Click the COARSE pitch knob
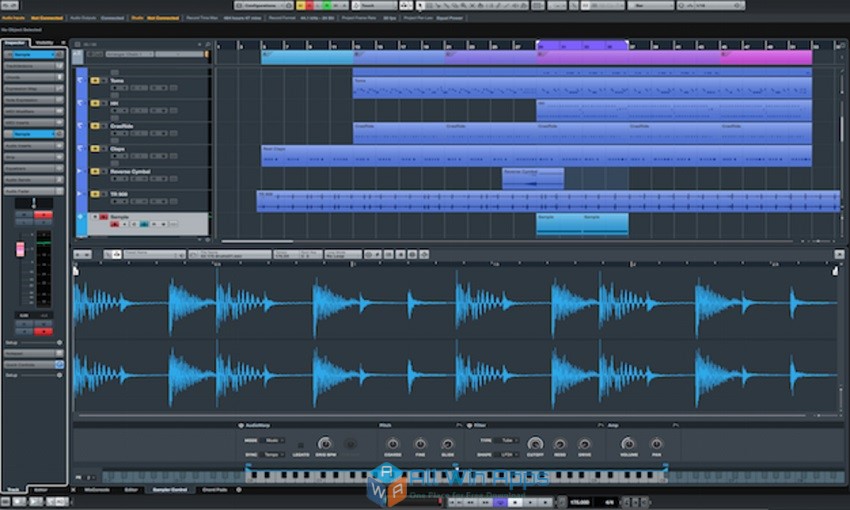Image resolution: width=850 pixels, height=510 pixels. [x=392, y=444]
